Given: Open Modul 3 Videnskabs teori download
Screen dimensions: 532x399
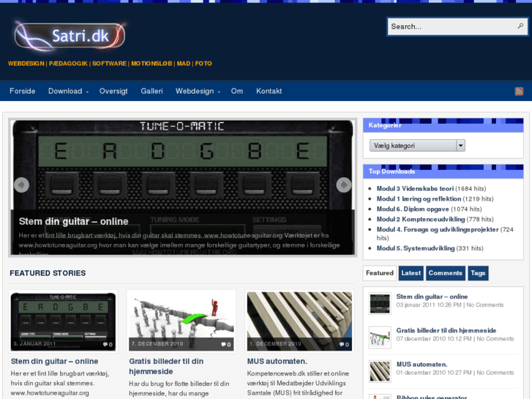Looking at the screenshot, I should (415, 189).
